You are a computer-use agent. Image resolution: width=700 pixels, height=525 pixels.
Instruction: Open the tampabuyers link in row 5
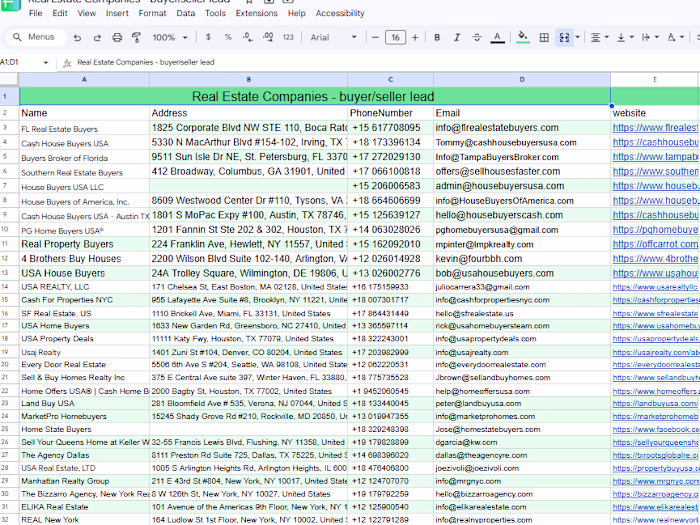coord(655,157)
